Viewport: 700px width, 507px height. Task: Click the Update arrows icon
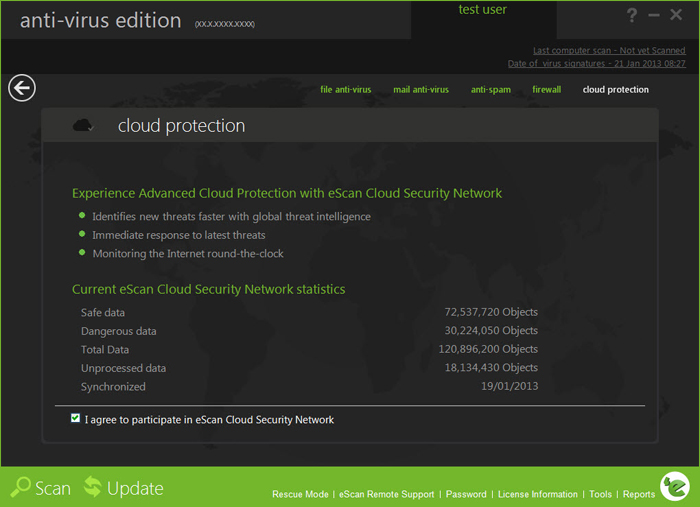(92, 486)
